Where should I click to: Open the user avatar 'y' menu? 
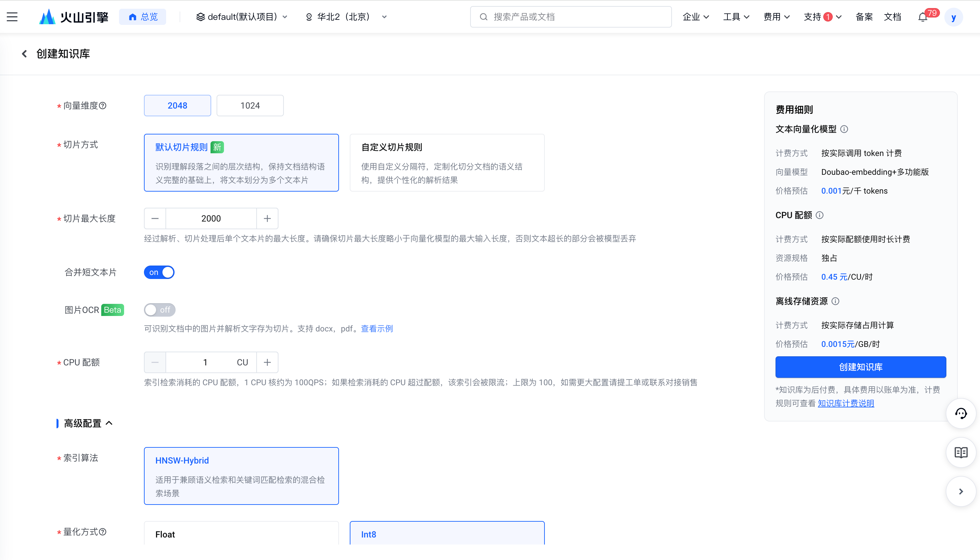pos(953,17)
